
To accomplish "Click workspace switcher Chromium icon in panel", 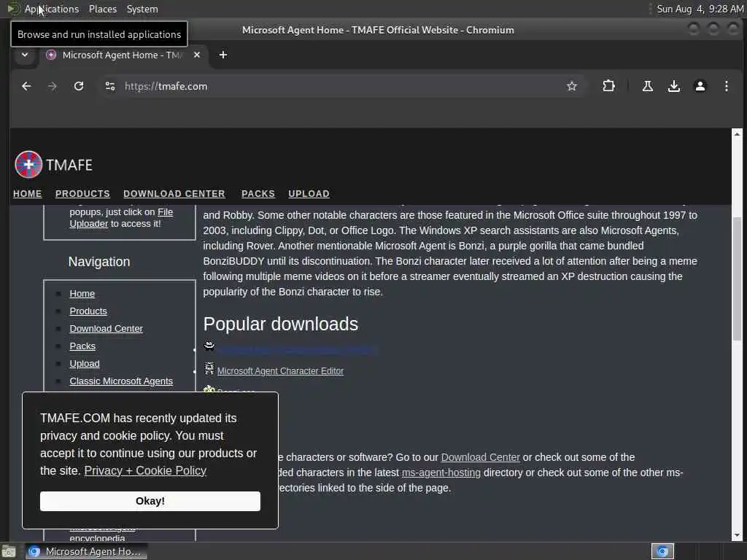I will [662, 551].
